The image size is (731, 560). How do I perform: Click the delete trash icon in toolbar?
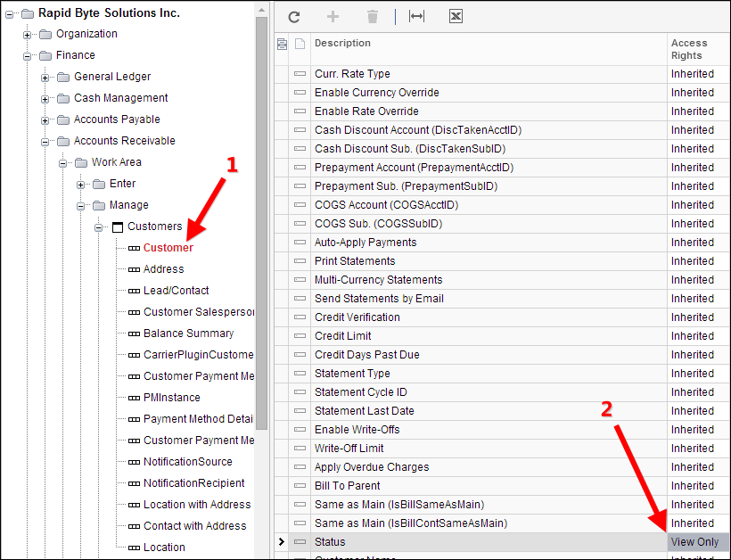click(x=372, y=16)
